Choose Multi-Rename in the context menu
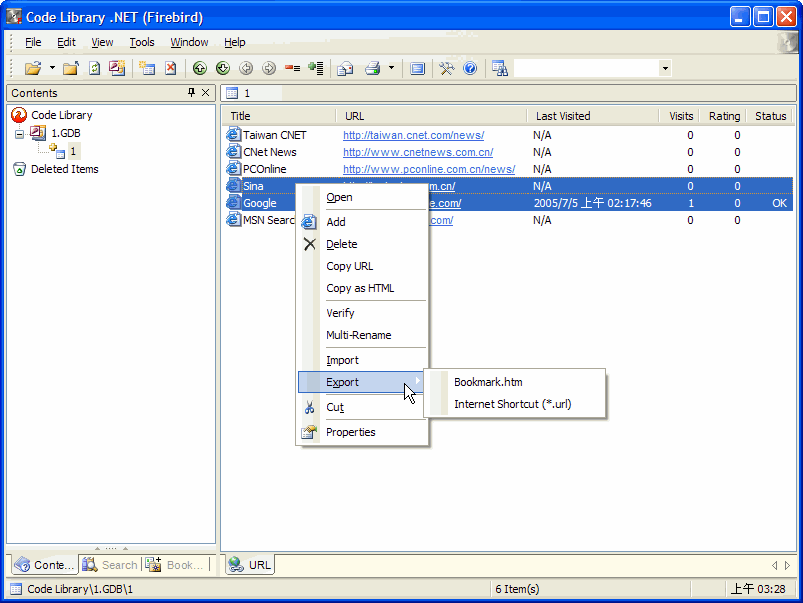803x603 pixels. [363, 335]
